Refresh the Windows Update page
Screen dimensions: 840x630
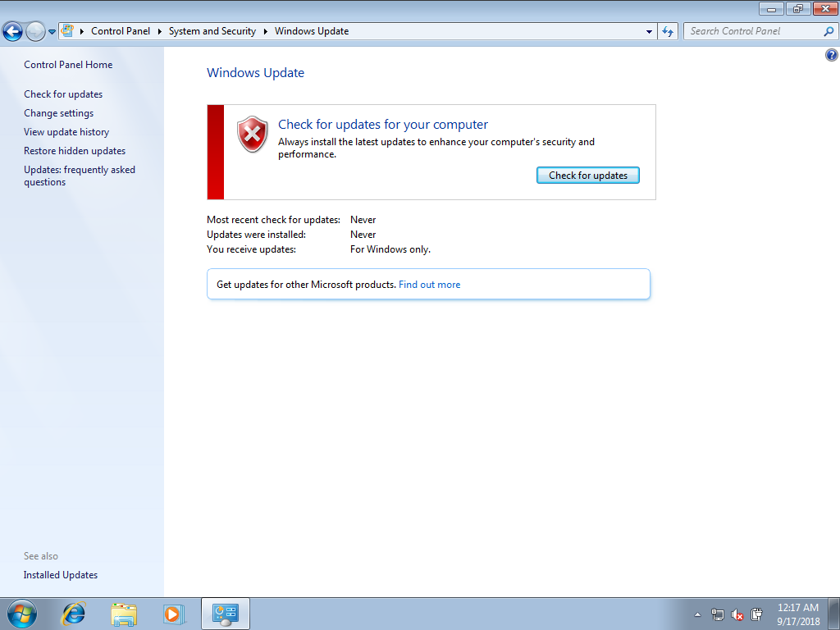pyautogui.click(x=668, y=32)
